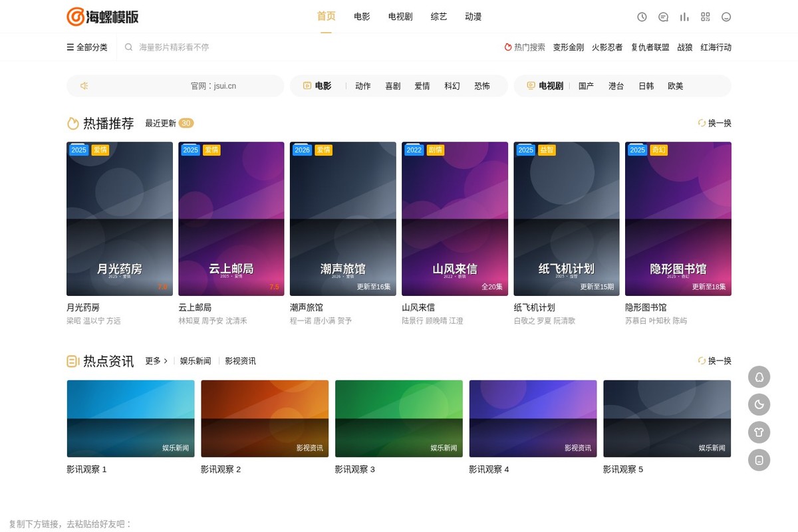Image resolution: width=798 pixels, height=532 pixels.
Task: Open the user smiley face icon
Action: pos(726,17)
